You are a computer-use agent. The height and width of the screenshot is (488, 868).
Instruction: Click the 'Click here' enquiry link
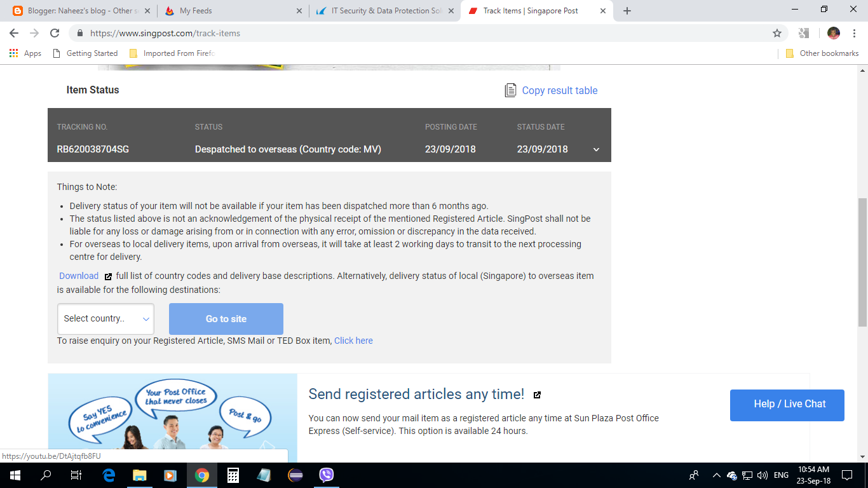(353, 341)
